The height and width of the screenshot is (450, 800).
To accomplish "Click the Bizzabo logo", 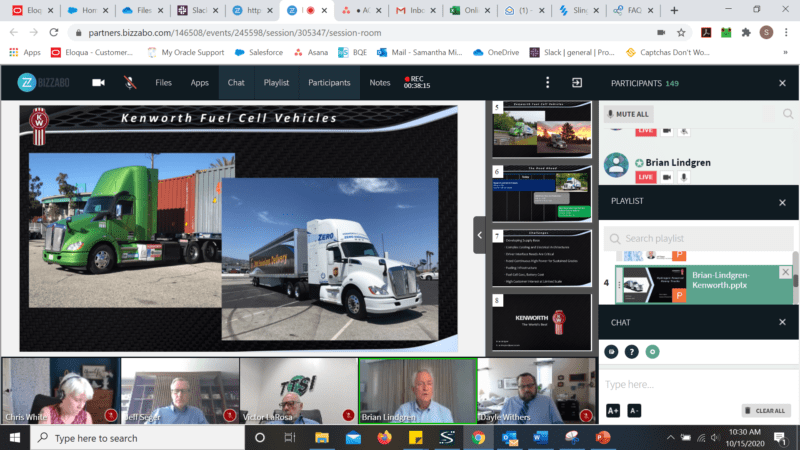I will 43,83.
